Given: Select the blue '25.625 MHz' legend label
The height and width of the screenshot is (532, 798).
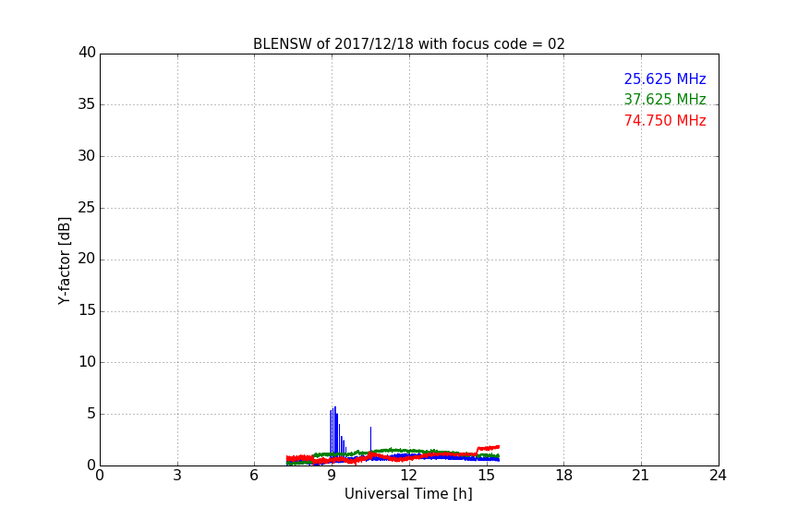Looking at the screenshot, I should 665,79.
